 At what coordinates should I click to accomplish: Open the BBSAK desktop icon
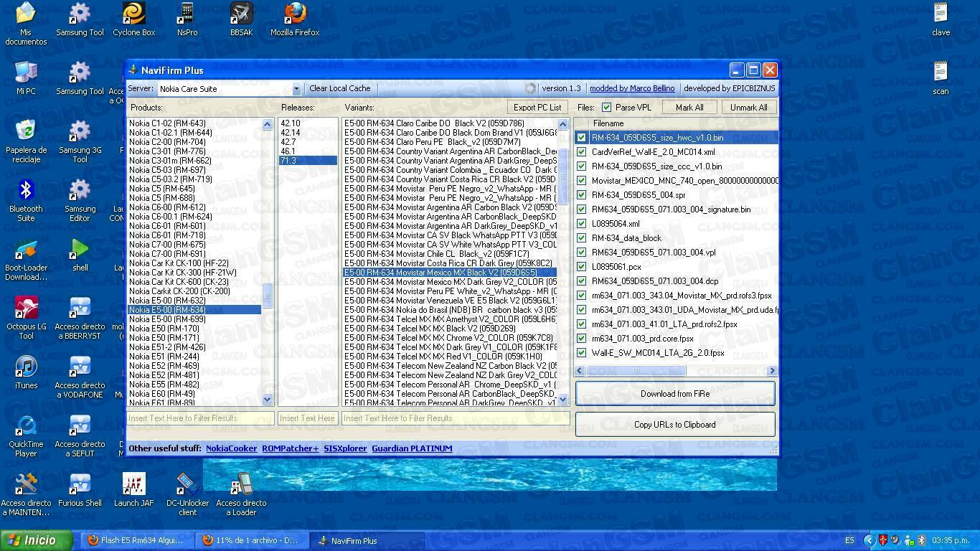[241, 19]
